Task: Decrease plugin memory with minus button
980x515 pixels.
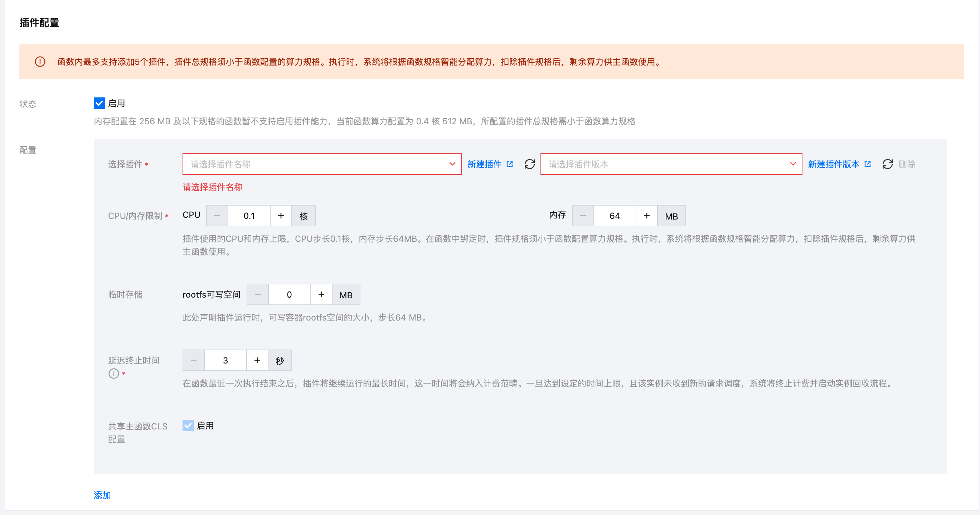Action: pos(583,216)
